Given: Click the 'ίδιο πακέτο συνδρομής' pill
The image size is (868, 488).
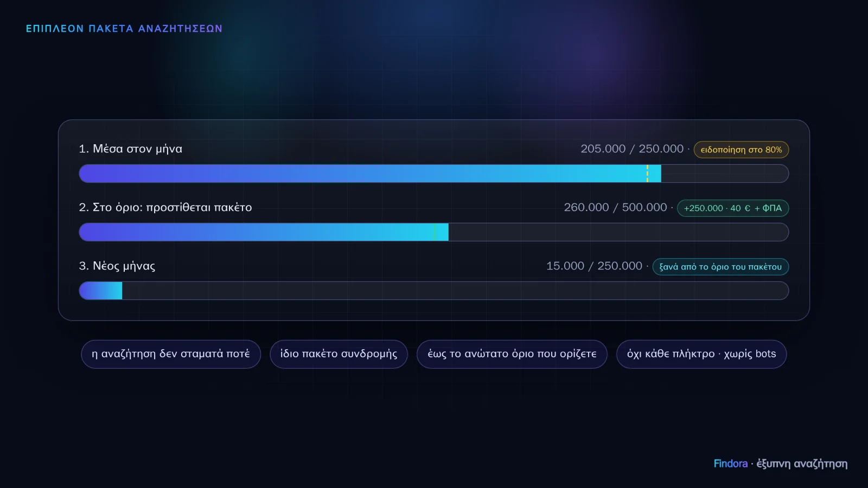Looking at the screenshot, I should [339, 354].
